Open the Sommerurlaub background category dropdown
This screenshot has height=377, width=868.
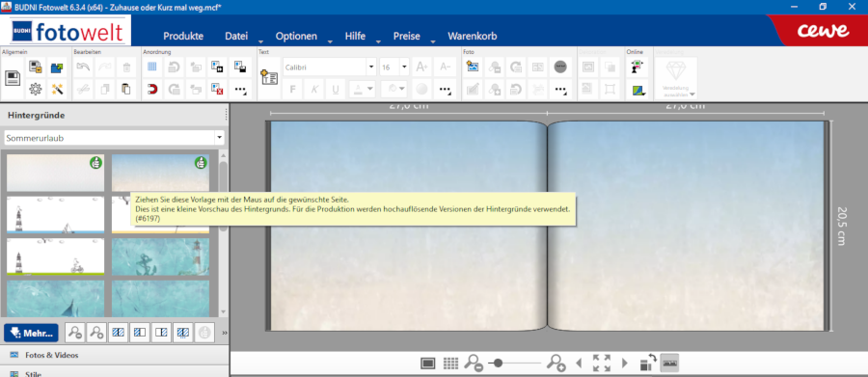[x=114, y=138]
